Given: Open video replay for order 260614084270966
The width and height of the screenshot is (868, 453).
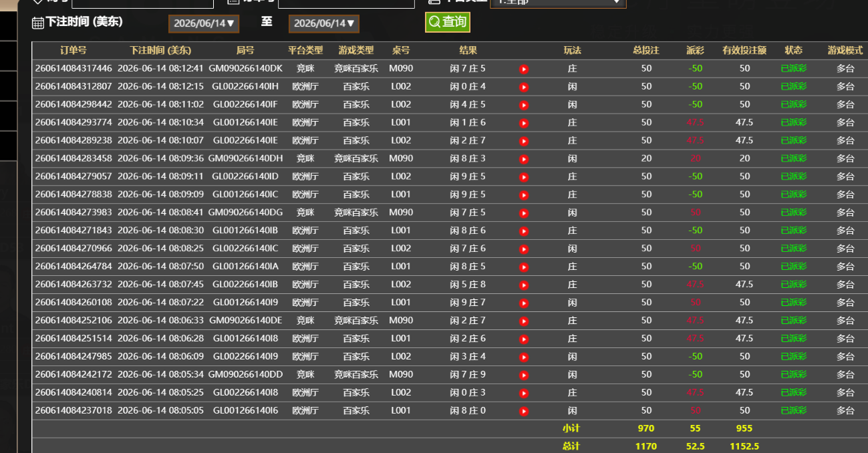Looking at the screenshot, I should (x=524, y=249).
